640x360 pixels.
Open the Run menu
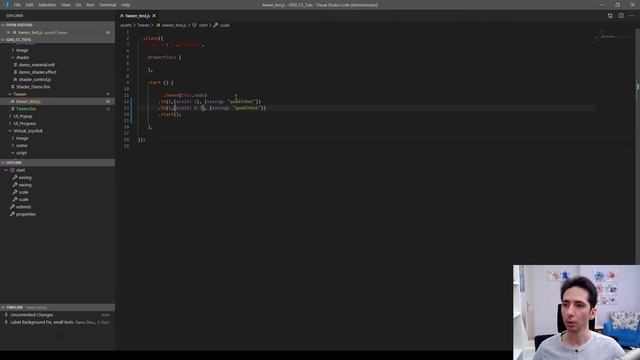[x=90, y=5]
